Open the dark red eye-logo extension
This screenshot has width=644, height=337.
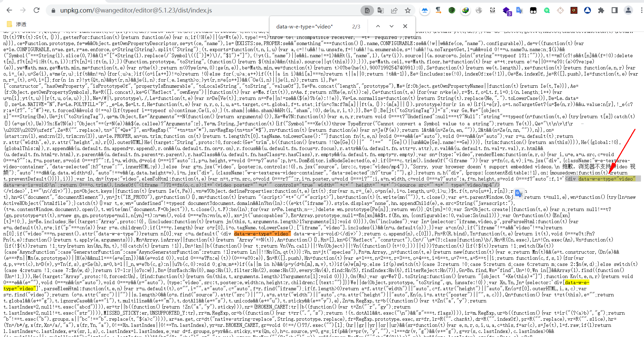574,10
